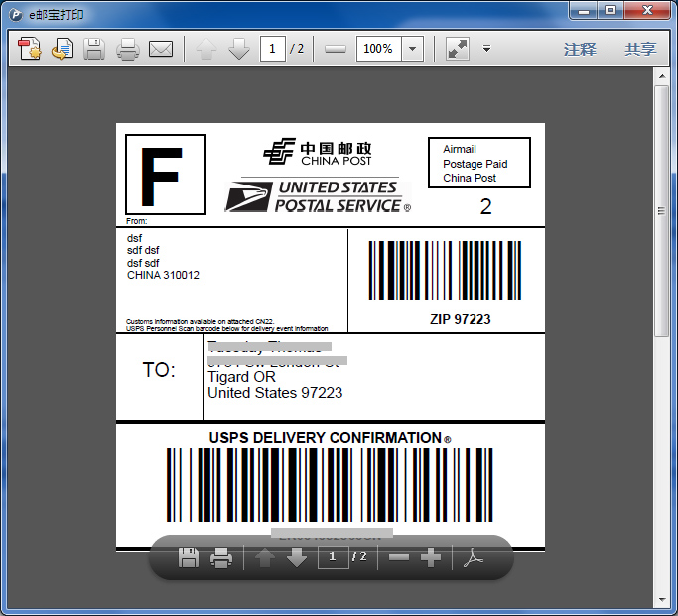Screen dimensions: 678x616
Task: Click the ZIP code barcode
Action: coord(445,270)
